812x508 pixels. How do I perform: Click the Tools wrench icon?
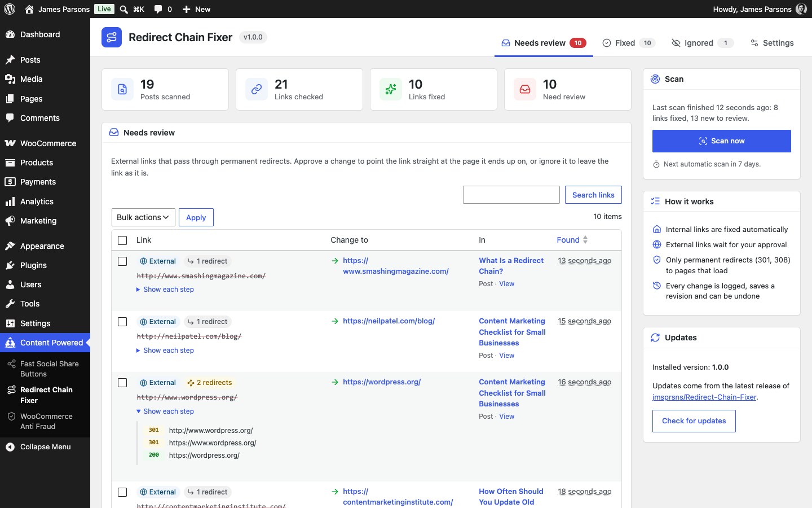tap(10, 304)
